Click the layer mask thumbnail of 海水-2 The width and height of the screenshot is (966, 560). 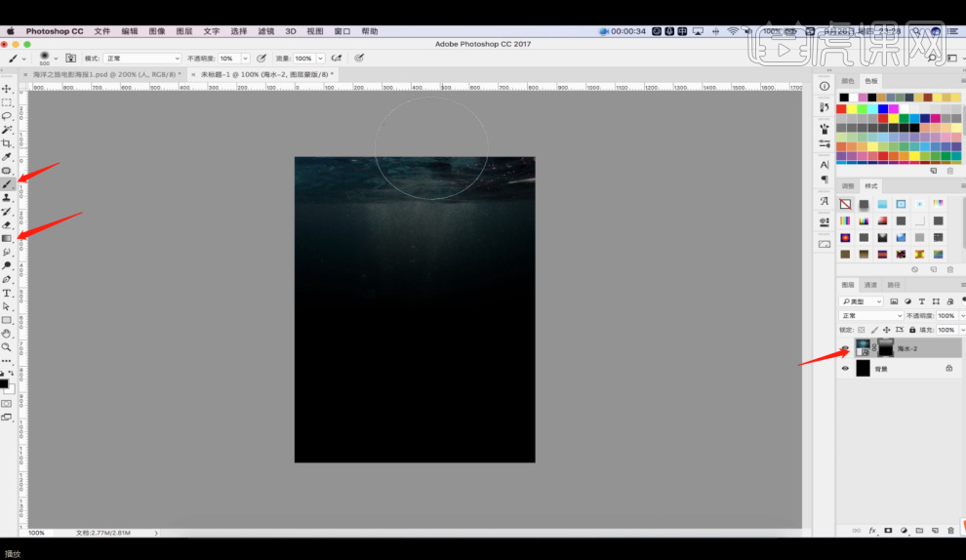[x=885, y=348]
